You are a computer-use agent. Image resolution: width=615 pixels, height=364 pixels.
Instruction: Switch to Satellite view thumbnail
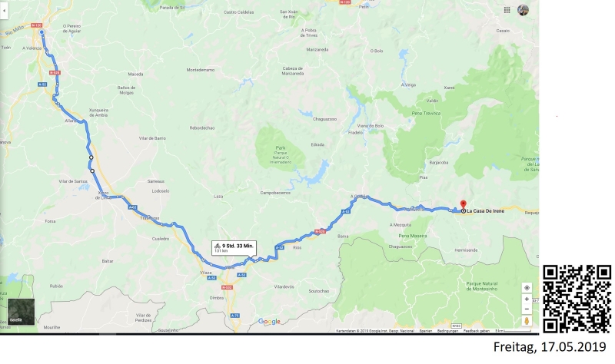coord(22,312)
